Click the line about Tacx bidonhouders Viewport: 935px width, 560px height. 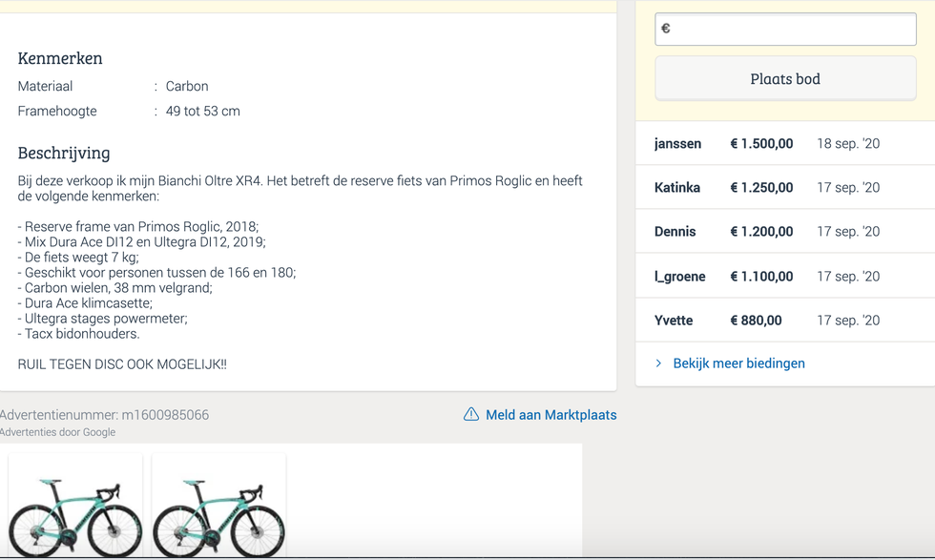(x=78, y=334)
